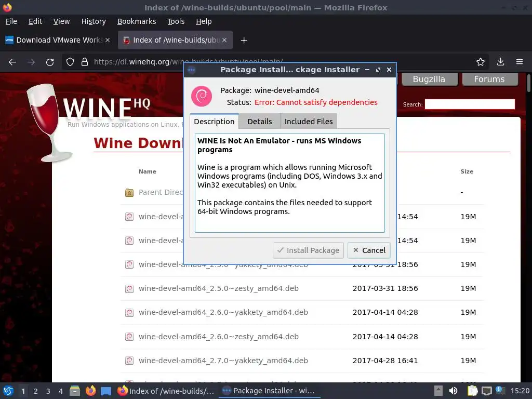Open the wine-devel-amd64_2.6.0~zesty_amd64.deb link
This screenshot has height=399, width=532.
(x=219, y=337)
